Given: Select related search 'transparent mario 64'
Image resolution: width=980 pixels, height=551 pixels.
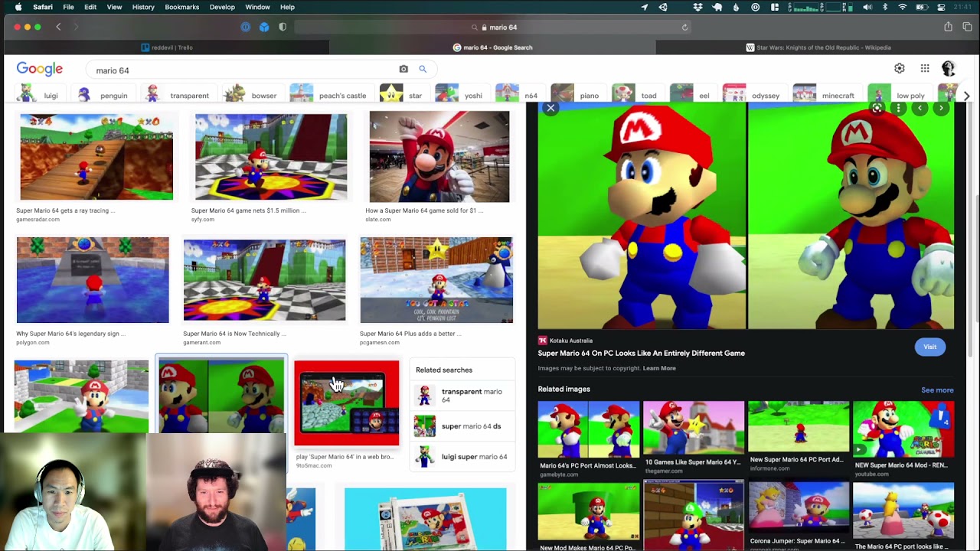Looking at the screenshot, I should (x=462, y=396).
